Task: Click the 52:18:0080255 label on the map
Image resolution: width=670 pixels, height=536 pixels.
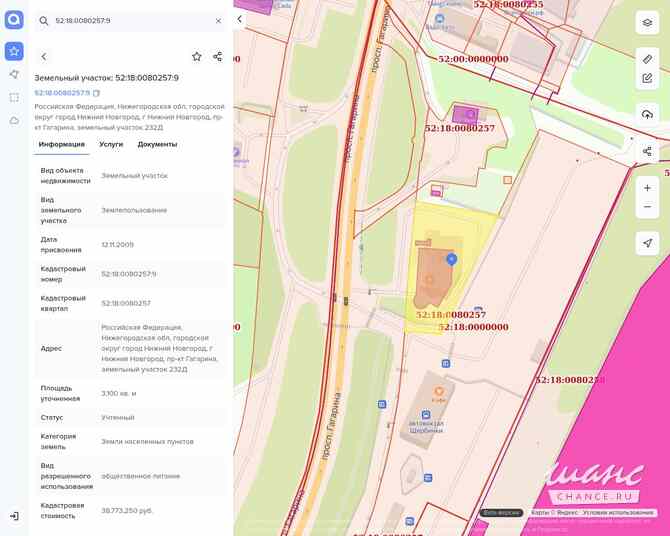Action: (x=508, y=5)
